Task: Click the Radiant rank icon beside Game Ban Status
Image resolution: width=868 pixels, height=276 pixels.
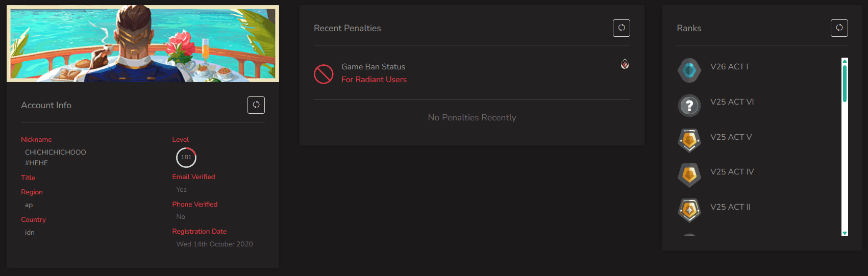Action: pyautogui.click(x=625, y=64)
